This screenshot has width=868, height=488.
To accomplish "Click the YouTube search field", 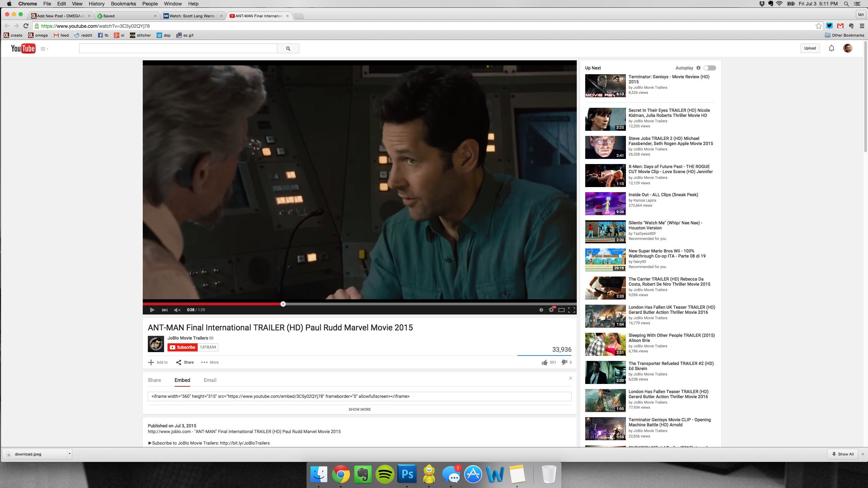I will (x=178, y=48).
